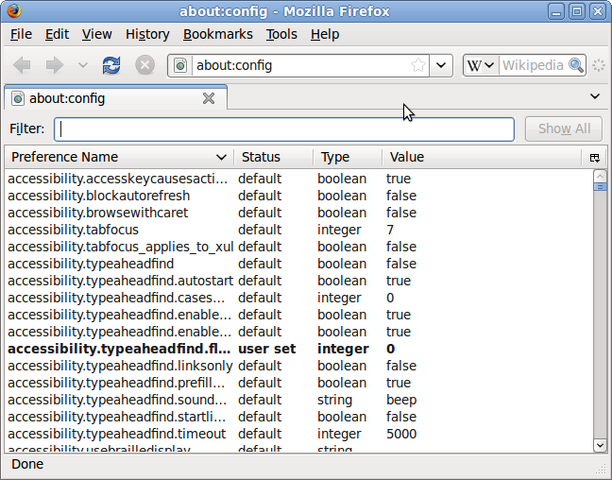Click the Show All button
The height and width of the screenshot is (480, 612).
point(564,129)
